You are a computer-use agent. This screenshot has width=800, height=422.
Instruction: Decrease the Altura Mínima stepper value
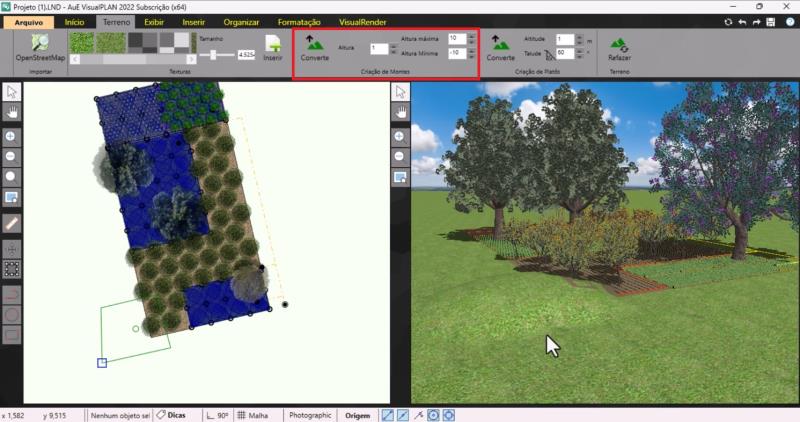(x=471, y=56)
